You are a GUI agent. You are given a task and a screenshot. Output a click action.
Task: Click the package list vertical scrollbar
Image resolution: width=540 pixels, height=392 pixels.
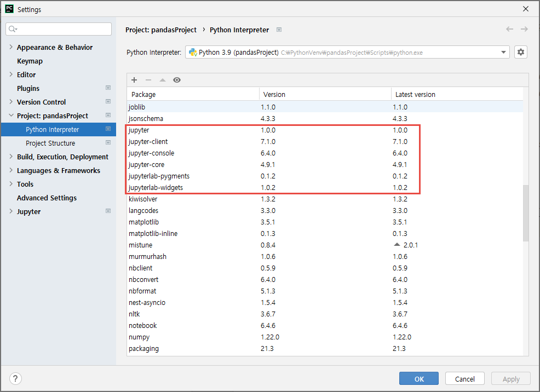tap(526, 214)
